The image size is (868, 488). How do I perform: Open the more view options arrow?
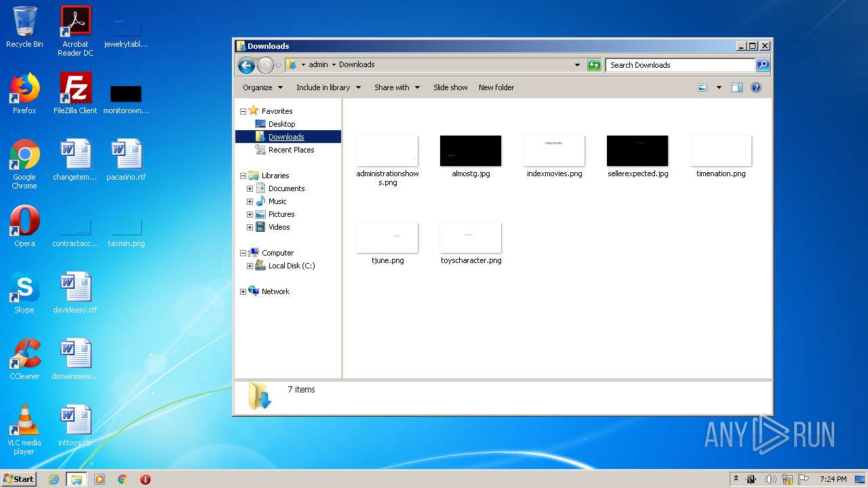(719, 87)
